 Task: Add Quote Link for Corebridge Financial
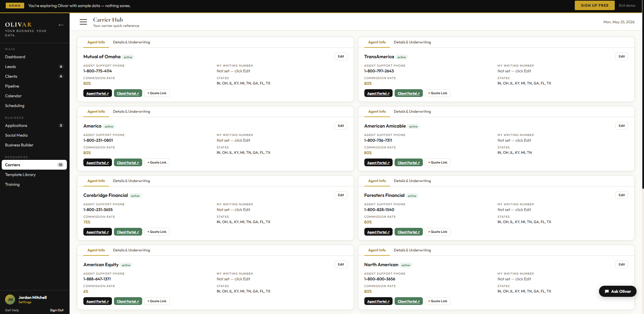157,232
